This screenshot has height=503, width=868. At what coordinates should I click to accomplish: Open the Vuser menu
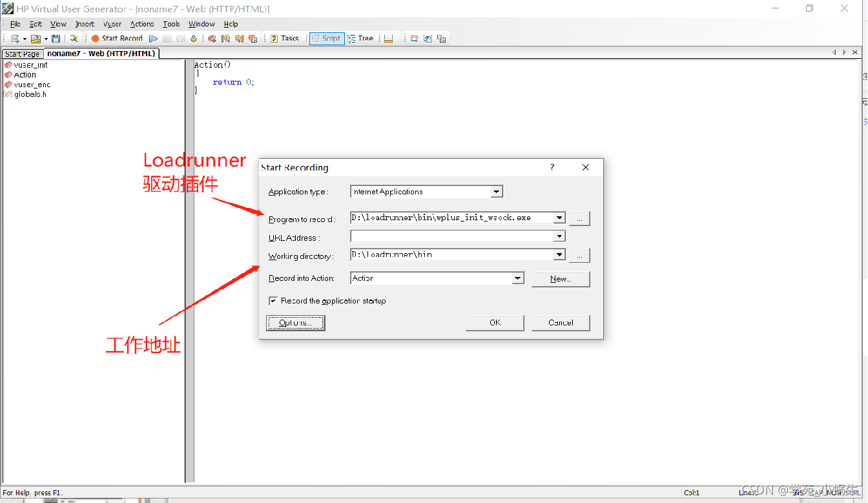click(x=112, y=24)
